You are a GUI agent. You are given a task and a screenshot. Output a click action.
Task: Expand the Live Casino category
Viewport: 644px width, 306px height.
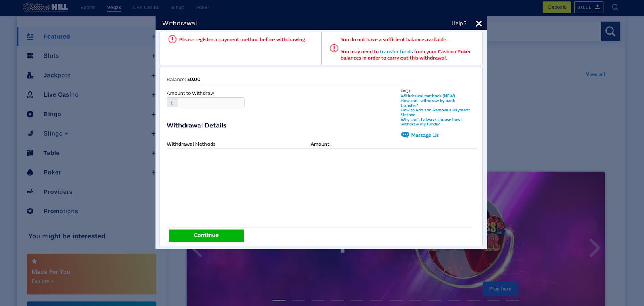(153, 95)
